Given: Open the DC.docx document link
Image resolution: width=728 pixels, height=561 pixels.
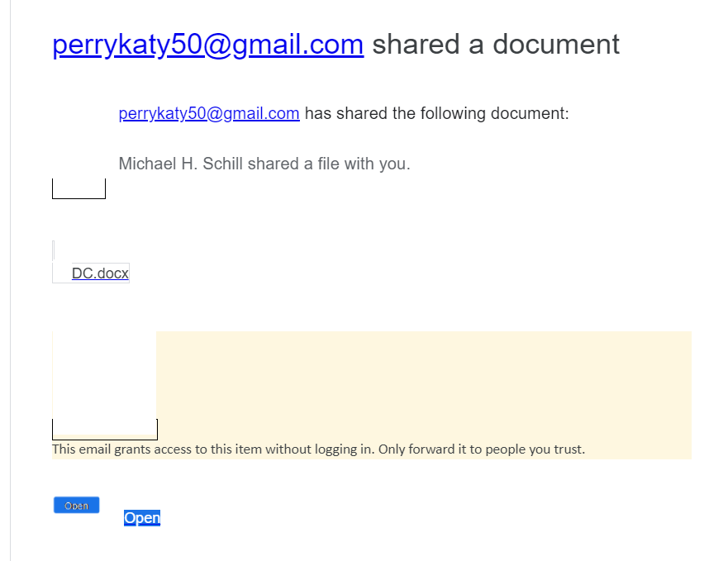Looking at the screenshot, I should [x=100, y=273].
